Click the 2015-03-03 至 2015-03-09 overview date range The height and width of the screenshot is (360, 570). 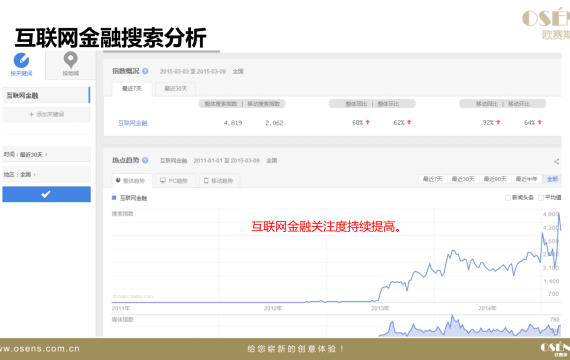click(x=193, y=71)
